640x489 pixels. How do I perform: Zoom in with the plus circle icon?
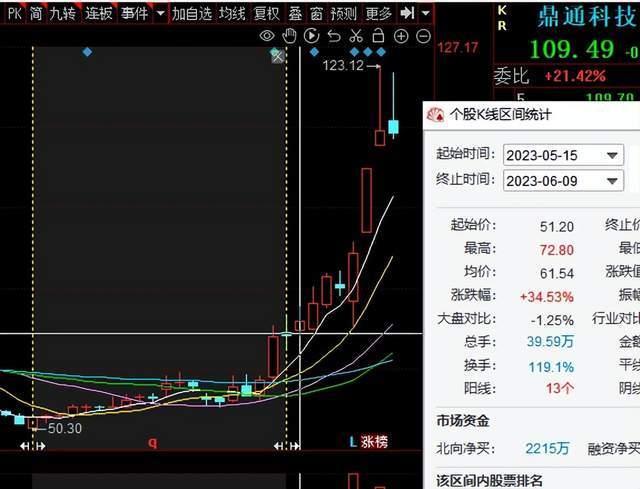(401, 36)
